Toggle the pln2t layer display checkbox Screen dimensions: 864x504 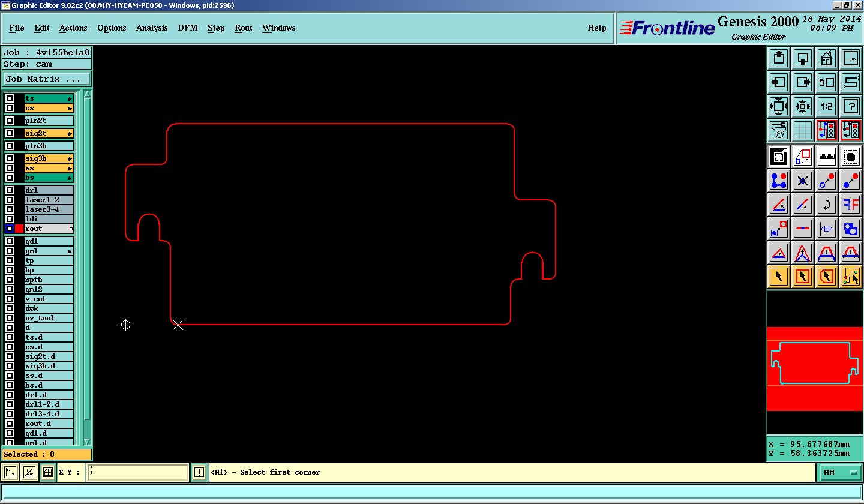pos(10,121)
